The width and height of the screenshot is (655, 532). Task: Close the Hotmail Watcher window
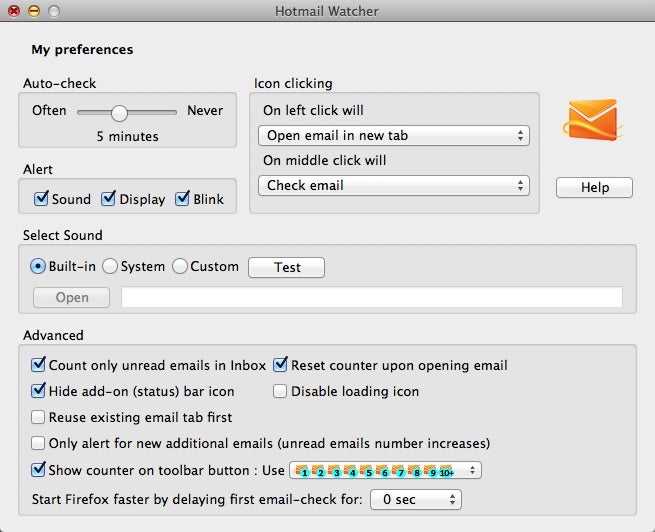click(x=14, y=11)
